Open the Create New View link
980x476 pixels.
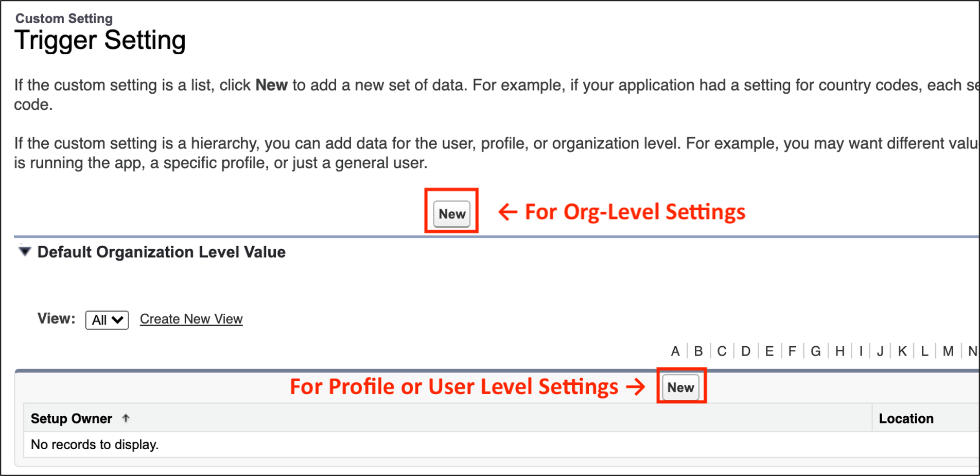tap(191, 319)
